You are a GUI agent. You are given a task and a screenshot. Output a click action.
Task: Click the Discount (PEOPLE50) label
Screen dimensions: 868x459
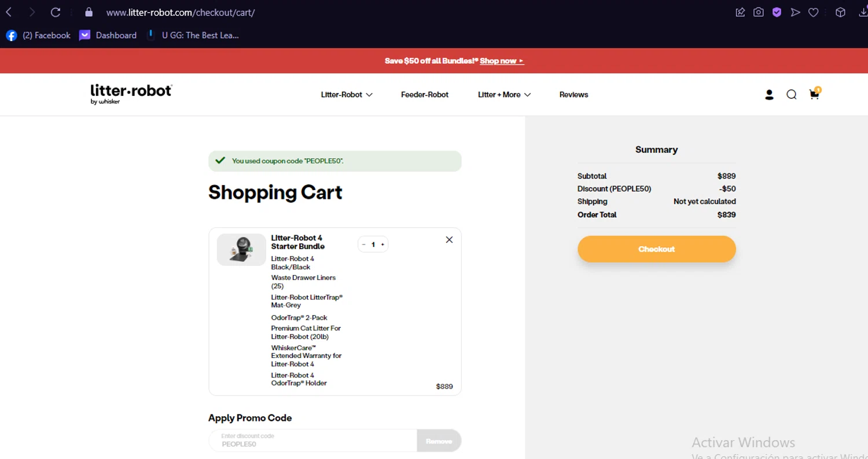point(614,188)
